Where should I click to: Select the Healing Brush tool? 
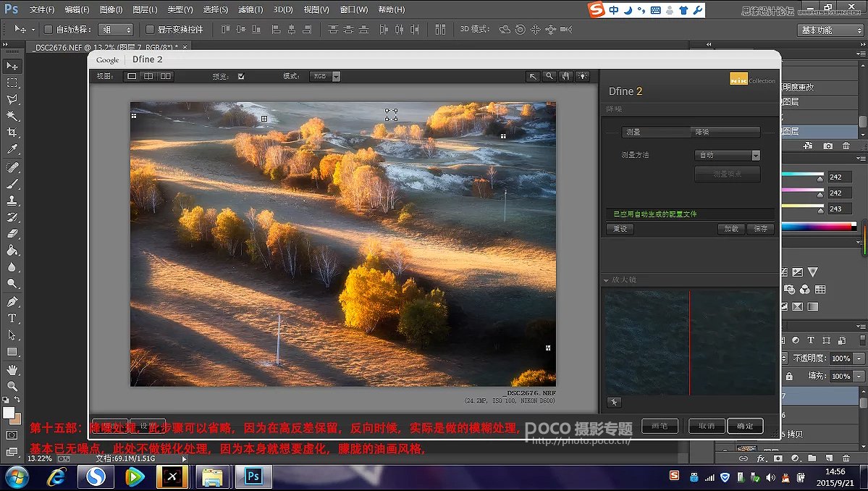(x=12, y=167)
